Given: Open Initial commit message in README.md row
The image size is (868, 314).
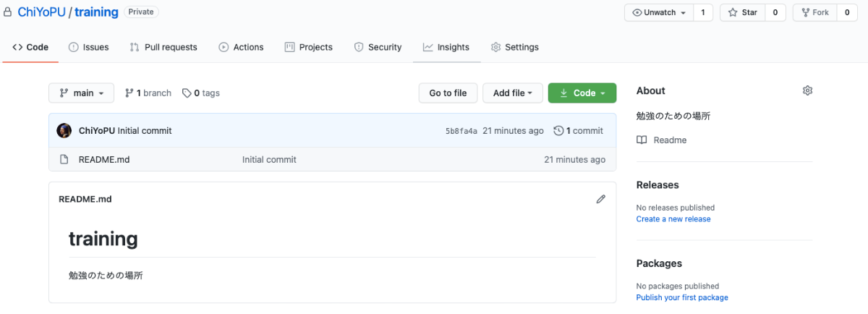Looking at the screenshot, I should point(269,159).
